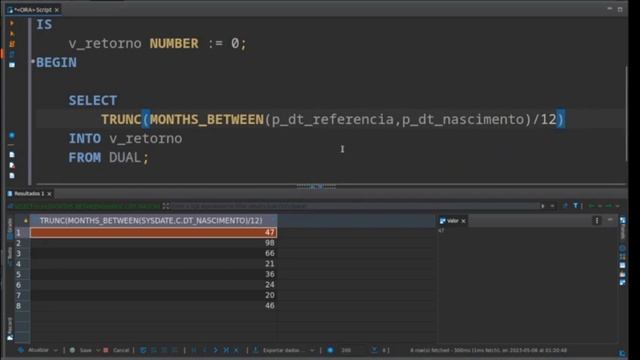The image size is (640, 360).
Task: Select the cell with value 47
Action: point(153,232)
